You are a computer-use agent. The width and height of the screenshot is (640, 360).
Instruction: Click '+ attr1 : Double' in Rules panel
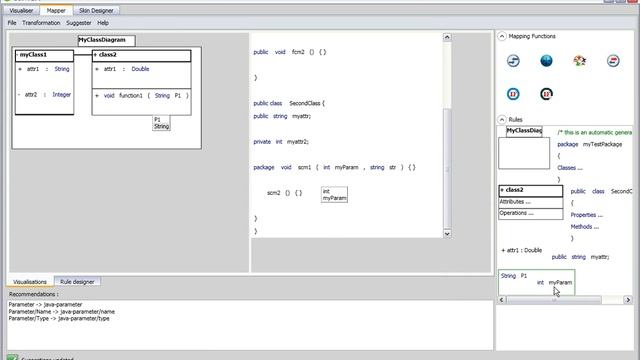point(522,250)
